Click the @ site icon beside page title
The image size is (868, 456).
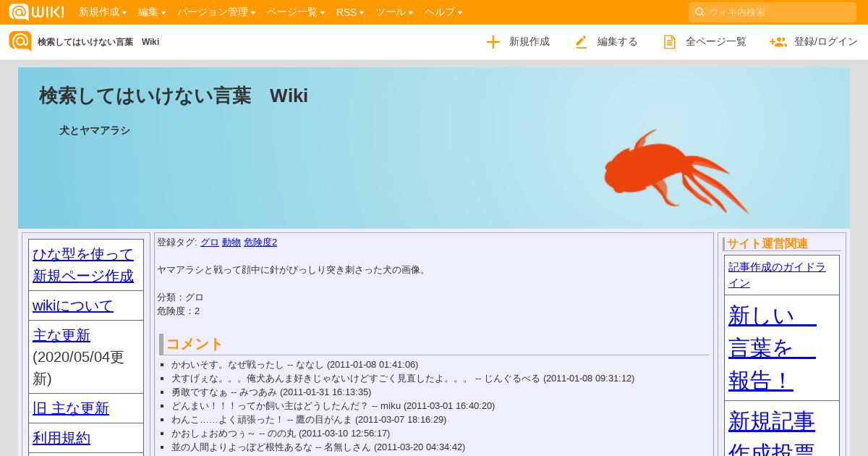(x=20, y=41)
